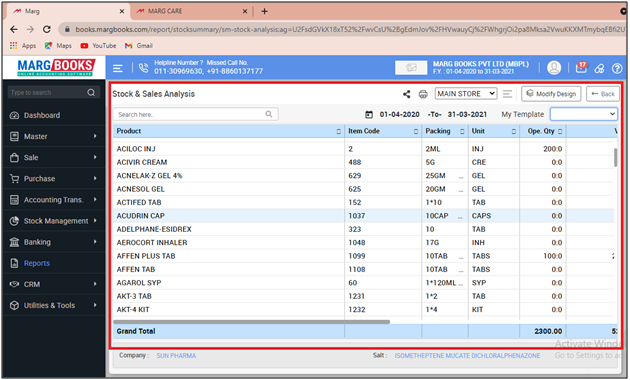
Task: Close the MARG CARE browser tab
Action: coord(245,11)
